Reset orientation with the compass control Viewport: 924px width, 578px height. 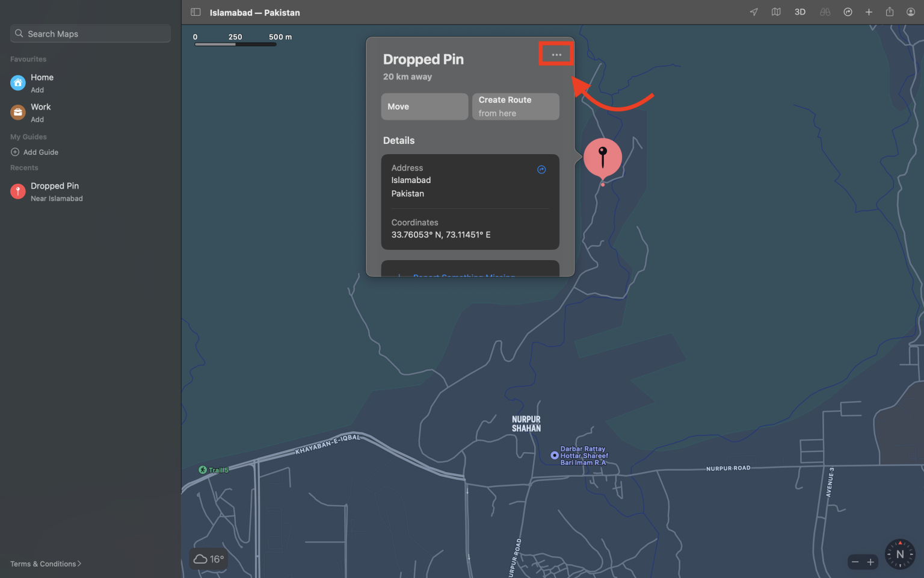pyautogui.click(x=899, y=553)
